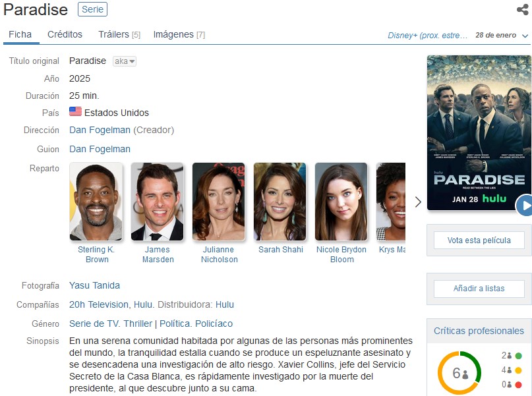This screenshot has height=396, width=532.
Task: Open the Paradise poster image
Action: point(479,132)
